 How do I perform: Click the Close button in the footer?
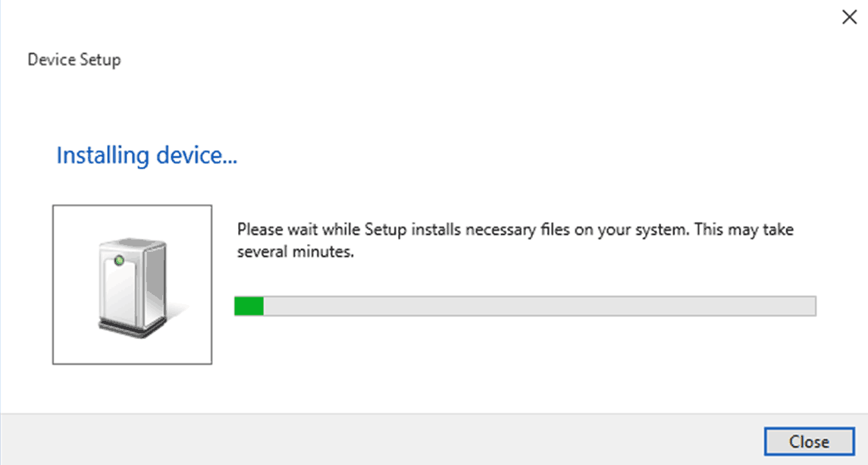coord(810,441)
